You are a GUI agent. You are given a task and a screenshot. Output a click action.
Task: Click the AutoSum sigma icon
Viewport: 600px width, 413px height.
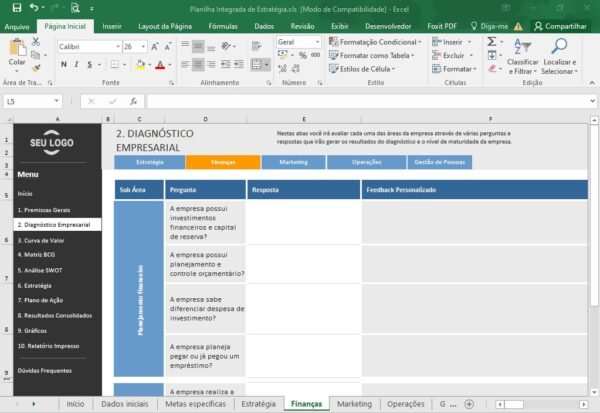[492, 41]
